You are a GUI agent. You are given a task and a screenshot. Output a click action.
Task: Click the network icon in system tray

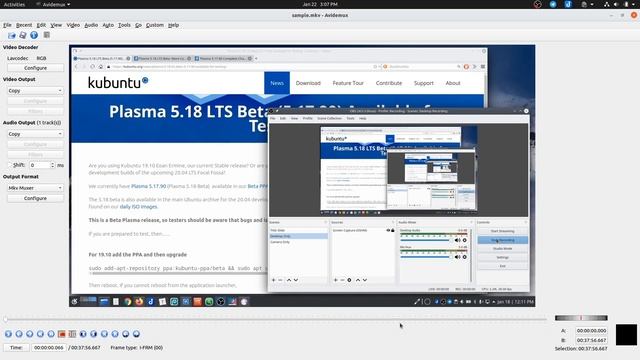[x=607, y=4]
